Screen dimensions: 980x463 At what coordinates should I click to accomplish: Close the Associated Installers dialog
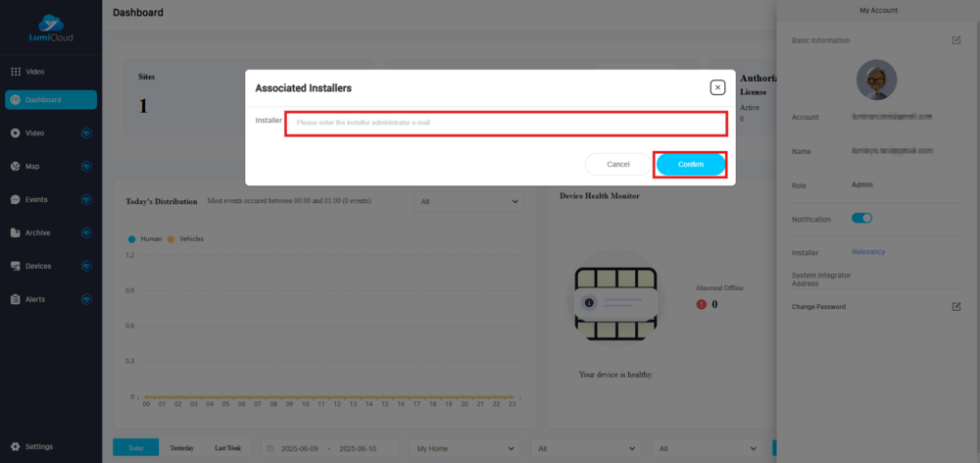[x=717, y=87]
